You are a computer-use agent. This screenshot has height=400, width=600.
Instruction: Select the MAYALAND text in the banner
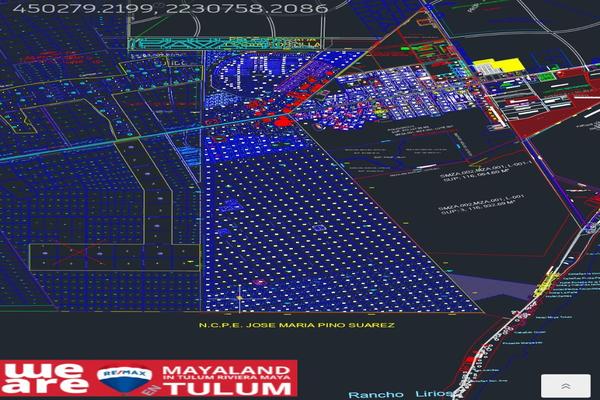point(226,370)
